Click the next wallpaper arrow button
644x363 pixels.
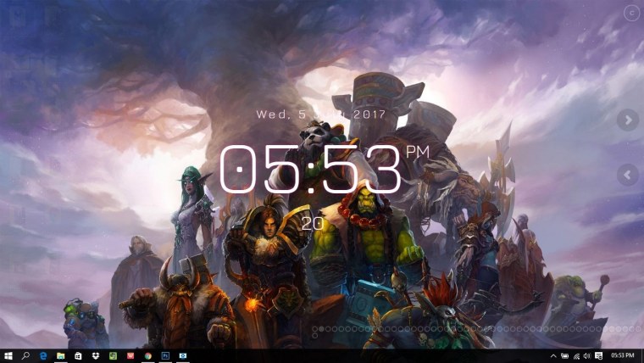point(627,120)
